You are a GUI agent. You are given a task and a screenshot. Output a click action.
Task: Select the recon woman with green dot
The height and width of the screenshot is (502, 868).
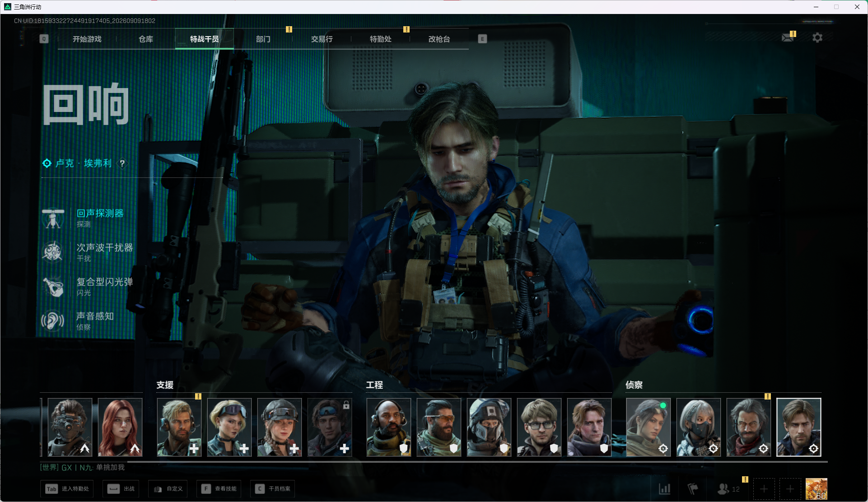[x=649, y=427]
